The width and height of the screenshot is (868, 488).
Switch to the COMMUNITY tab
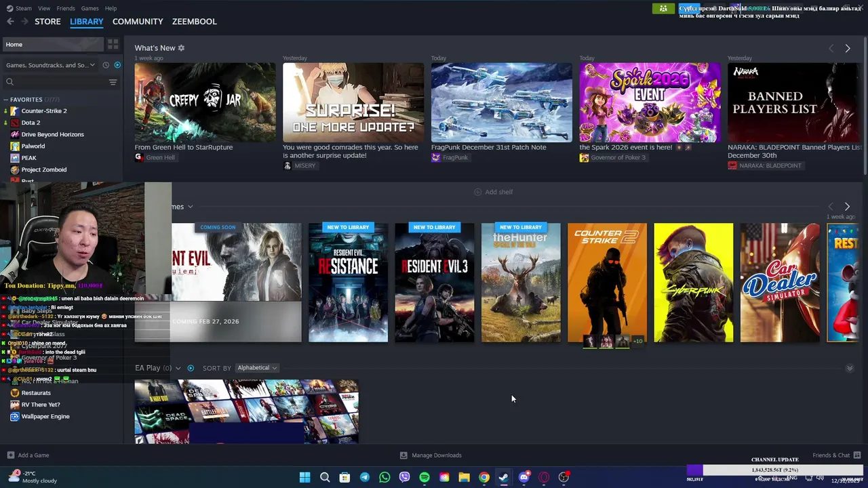(x=138, y=22)
